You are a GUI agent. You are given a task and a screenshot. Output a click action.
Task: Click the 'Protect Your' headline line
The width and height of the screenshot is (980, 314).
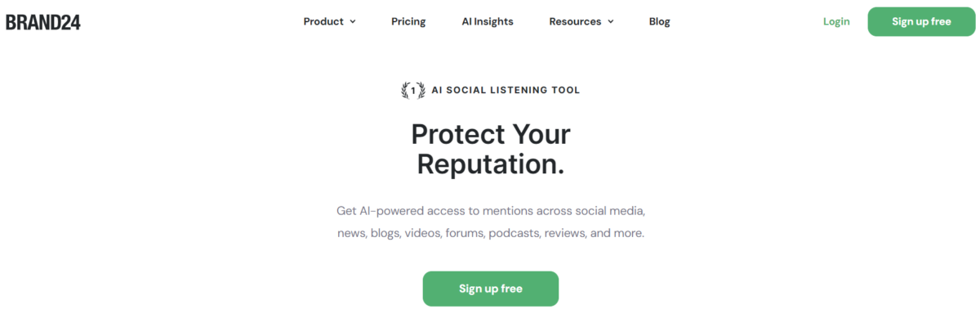(x=491, y=134)
